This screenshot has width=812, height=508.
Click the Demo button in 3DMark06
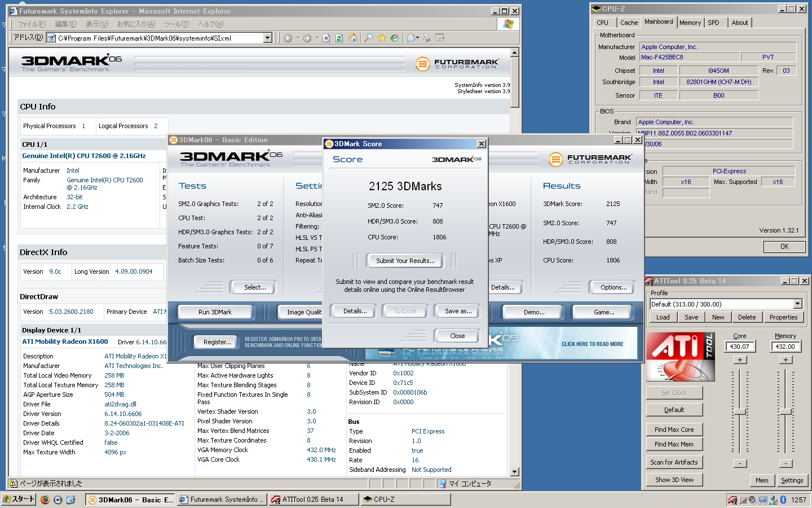[x=534, y=312]
